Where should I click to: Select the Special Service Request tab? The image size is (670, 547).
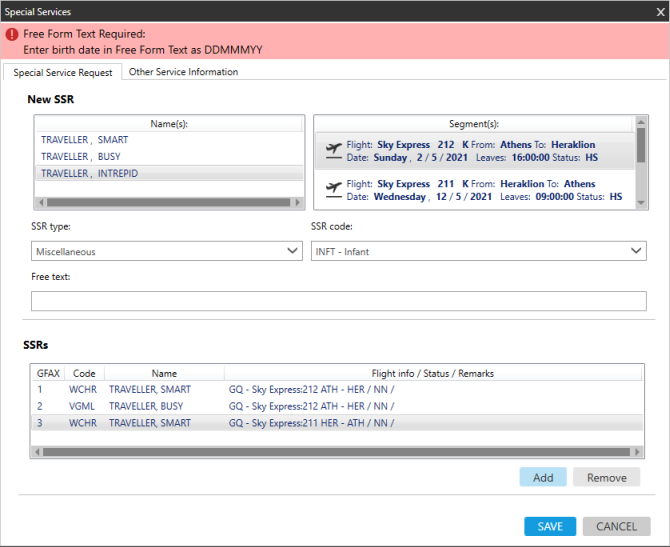(63, 72)
